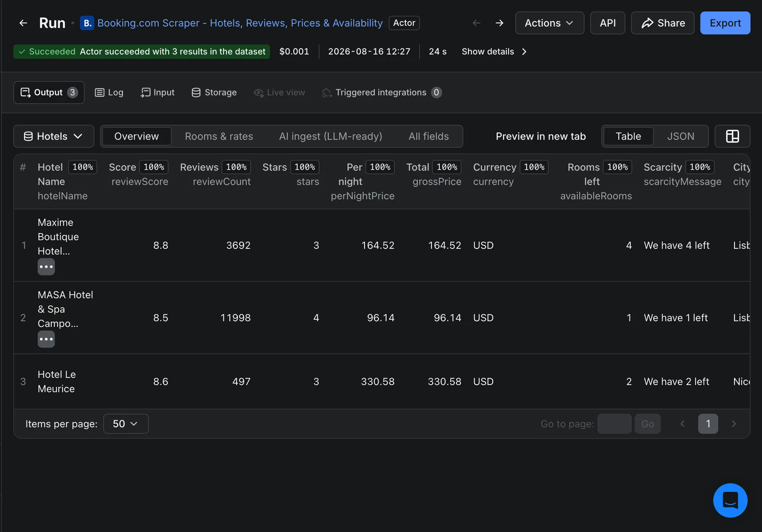762x532 pixels.
Task: Click the Booking.com 'B.' actor icon
Action: [87, 23]
